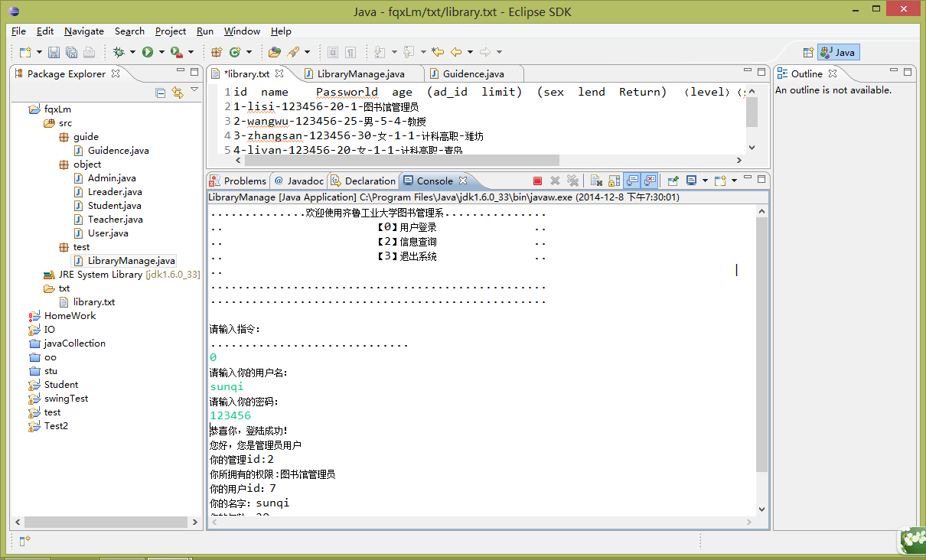
Task: Click Collapse All in Package Explorer
Action: tap(161, 93)
